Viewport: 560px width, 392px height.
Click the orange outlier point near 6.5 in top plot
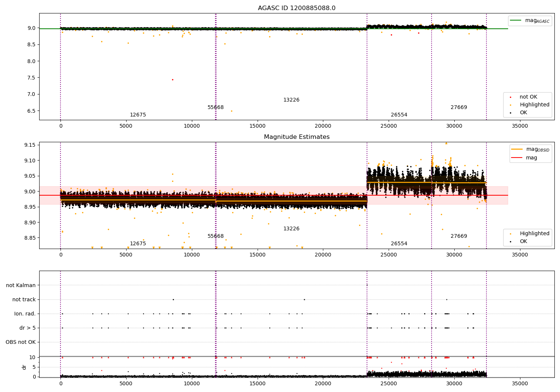click(x=231, y=111)
